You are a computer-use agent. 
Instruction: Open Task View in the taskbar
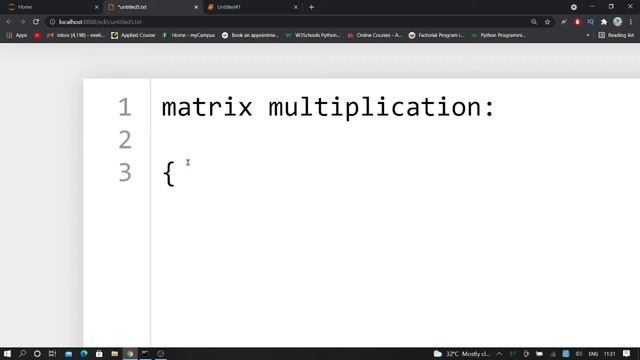(52, 353)
